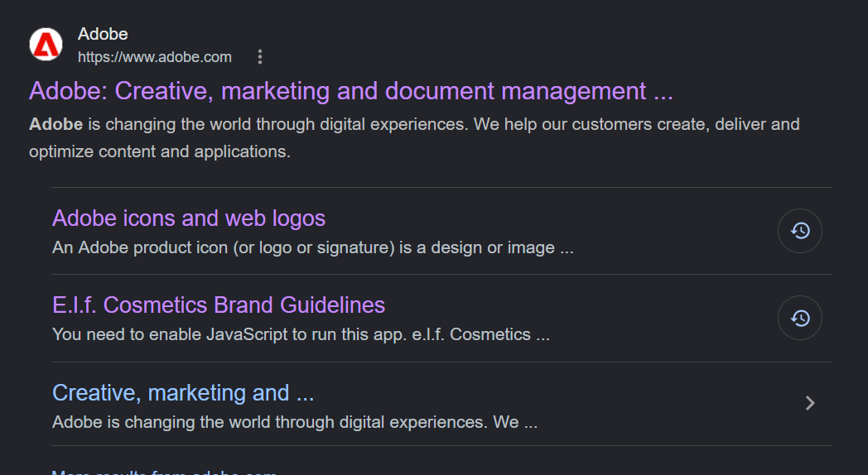Click 'logo or signature' text in icons snippet

325,247
